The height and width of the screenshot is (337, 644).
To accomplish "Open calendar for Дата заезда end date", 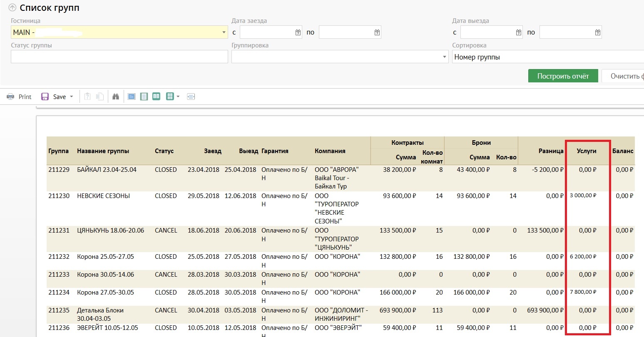I will 377,32.
